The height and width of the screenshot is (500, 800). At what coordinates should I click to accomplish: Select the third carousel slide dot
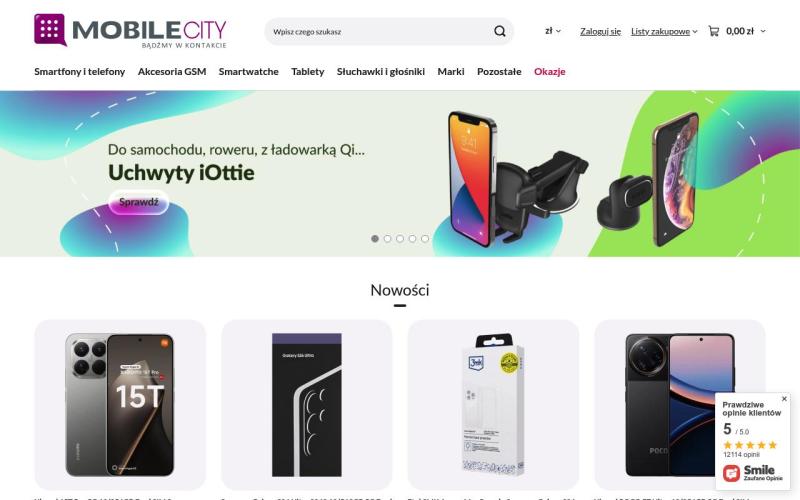point(400,238)
